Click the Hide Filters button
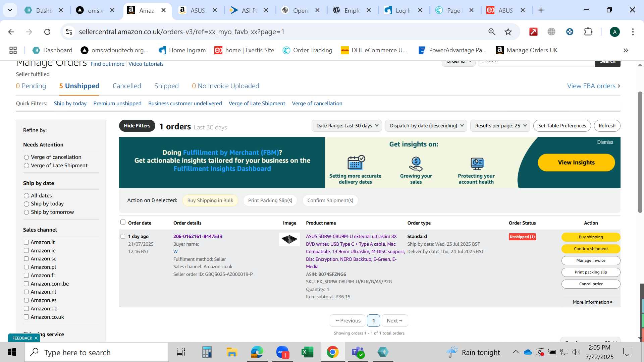This screenshot has width=644, height=362. point(137,126)
